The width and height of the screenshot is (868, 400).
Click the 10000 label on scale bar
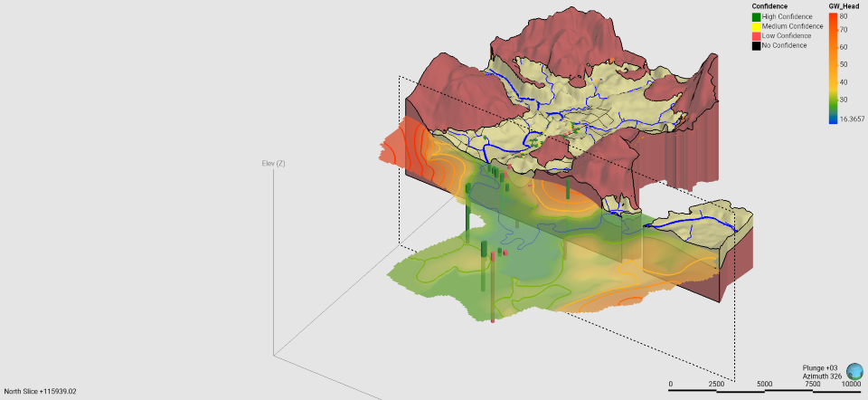[849, 385]
